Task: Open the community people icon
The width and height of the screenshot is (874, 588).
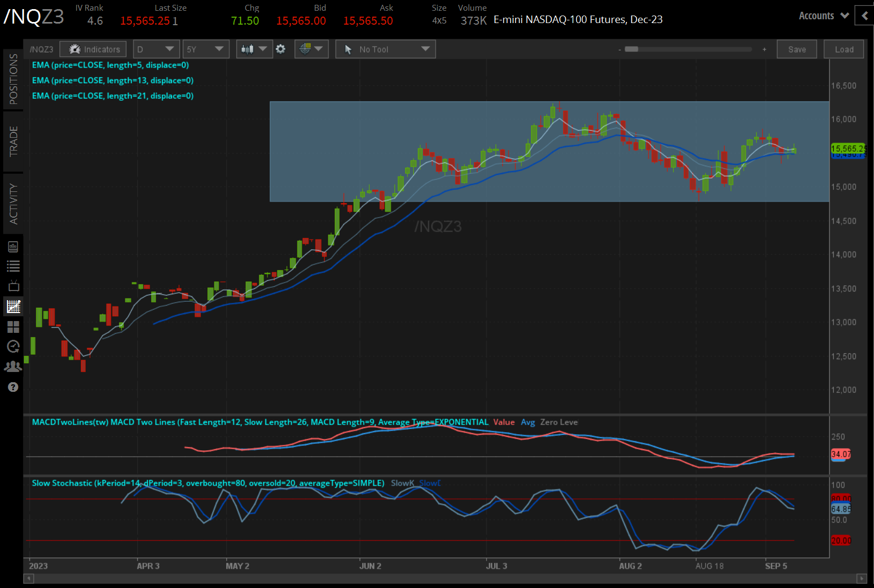Action: tap(13, 367)
